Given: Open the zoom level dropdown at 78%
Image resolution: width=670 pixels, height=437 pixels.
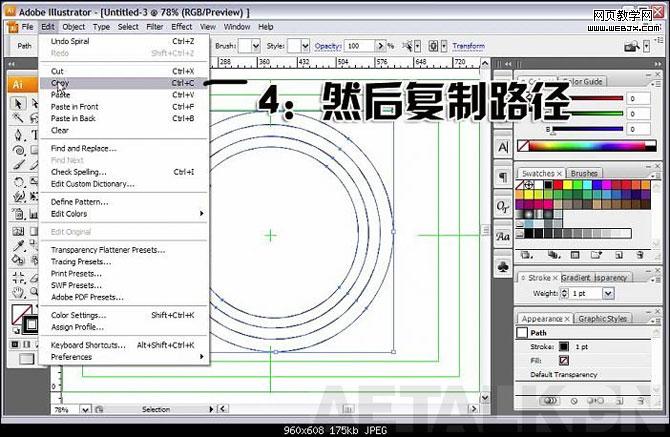Looking at the screenshot, I should [85, 410].
